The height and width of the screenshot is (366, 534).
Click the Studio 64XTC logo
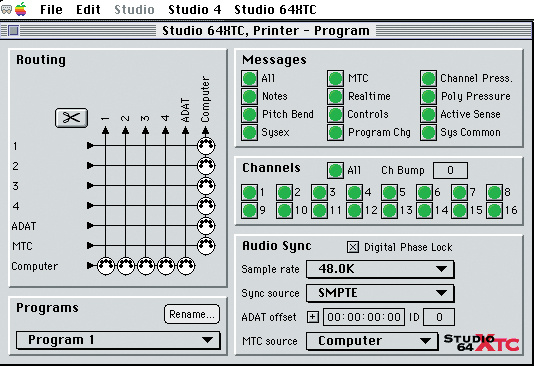click(x=481, y=343)
